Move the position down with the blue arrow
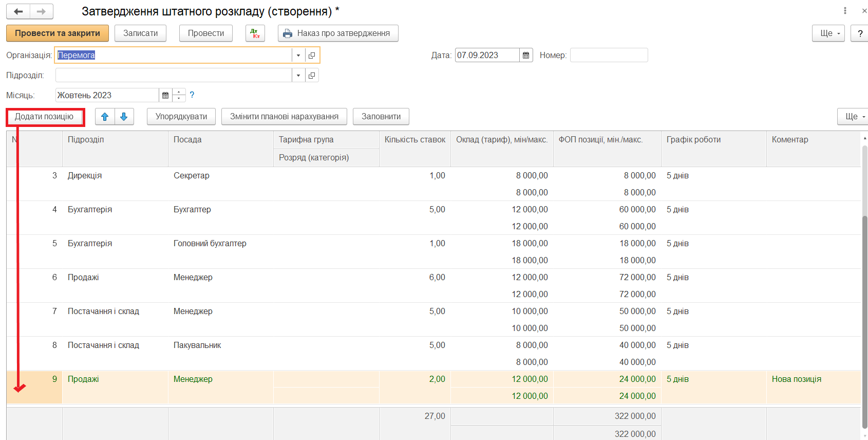This screenshot has height=440, width=868. point(124,117)
